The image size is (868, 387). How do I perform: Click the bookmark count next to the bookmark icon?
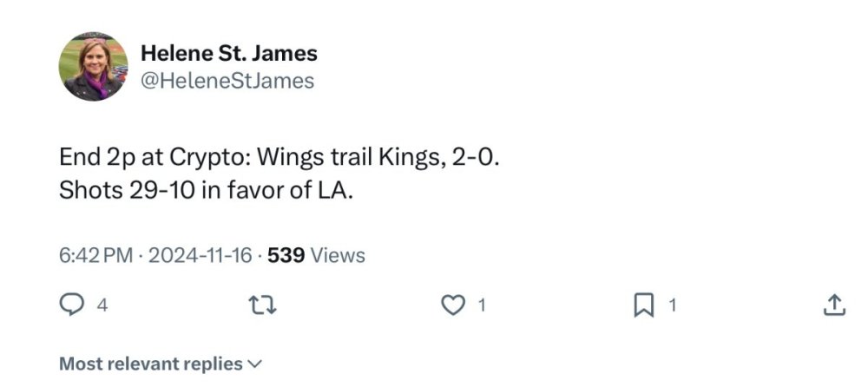click(671, 305)
